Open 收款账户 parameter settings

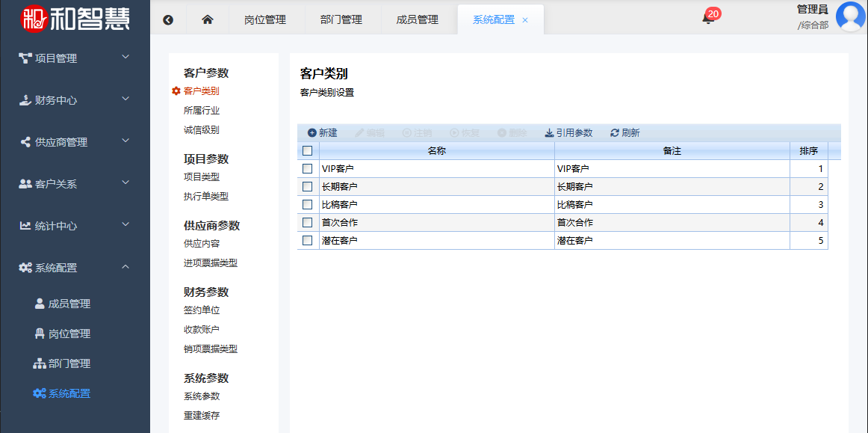point(202,330)
